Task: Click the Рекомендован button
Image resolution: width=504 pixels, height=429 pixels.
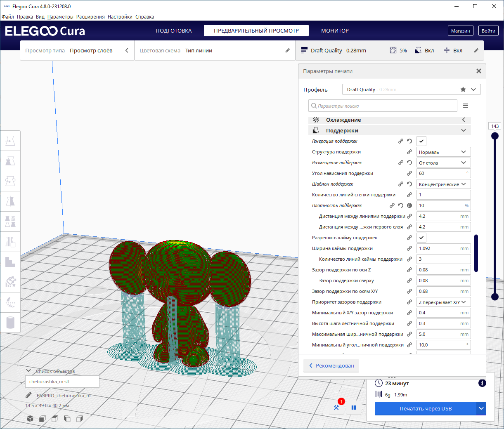Action: 331,365
